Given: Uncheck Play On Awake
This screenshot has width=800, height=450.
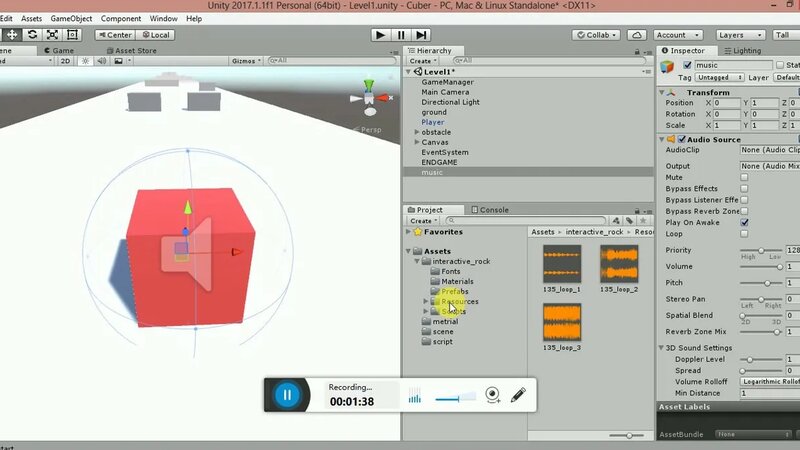Looking at the screenshot, I should coord(744,222).
